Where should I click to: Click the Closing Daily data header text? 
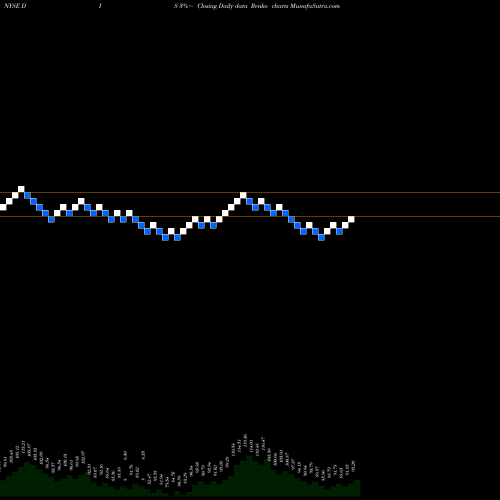[222, 6]
